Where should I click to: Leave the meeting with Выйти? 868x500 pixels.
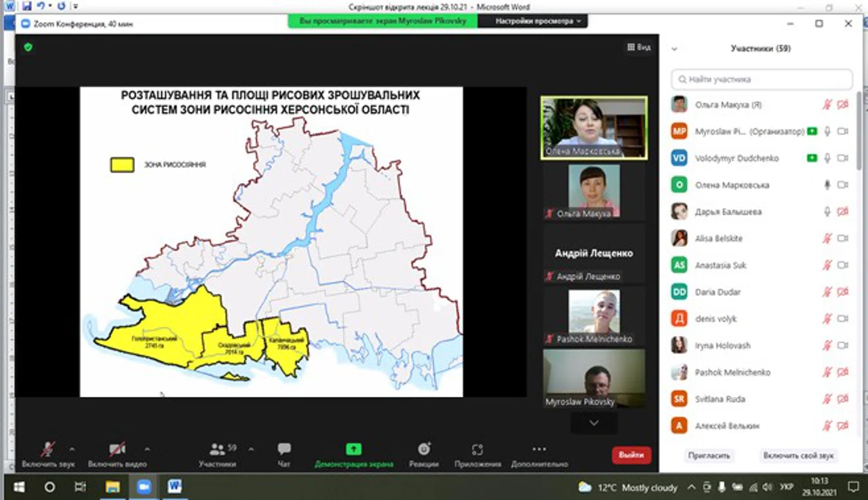click(x=631, y=455)
